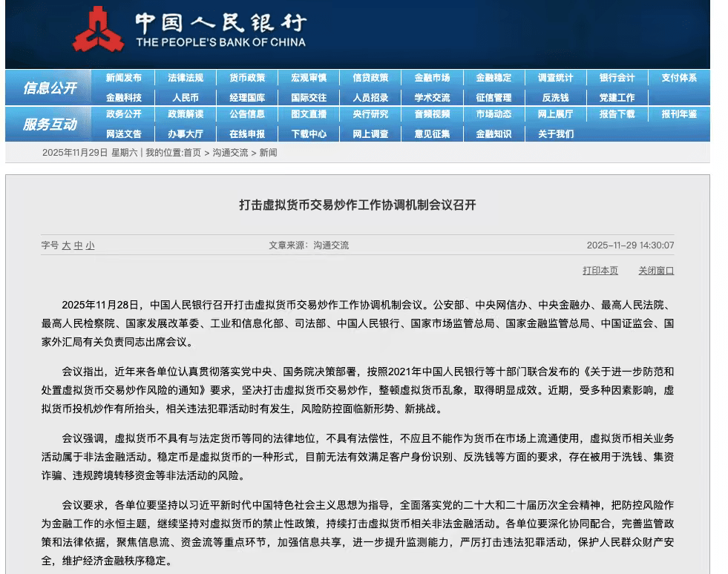Viewport: 728px width, 574px height.
Task: Click 沟通交流 in the breadcrumb trail
Action: coord(230,153)
